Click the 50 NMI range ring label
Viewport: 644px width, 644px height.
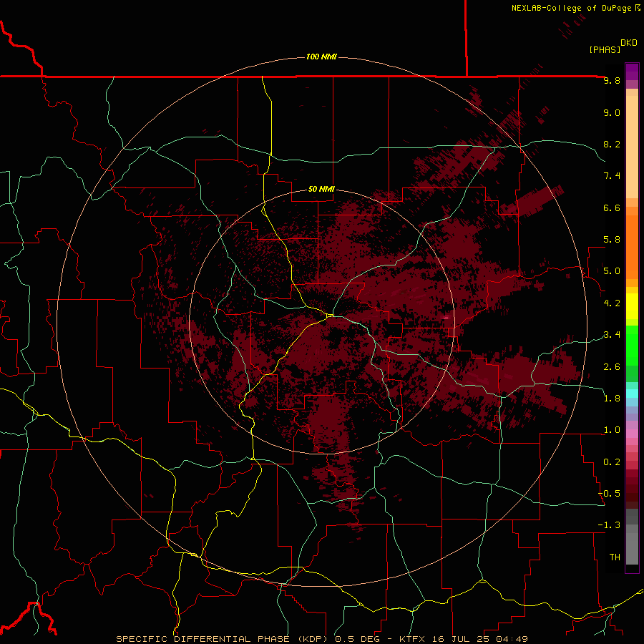pos(321,189)
